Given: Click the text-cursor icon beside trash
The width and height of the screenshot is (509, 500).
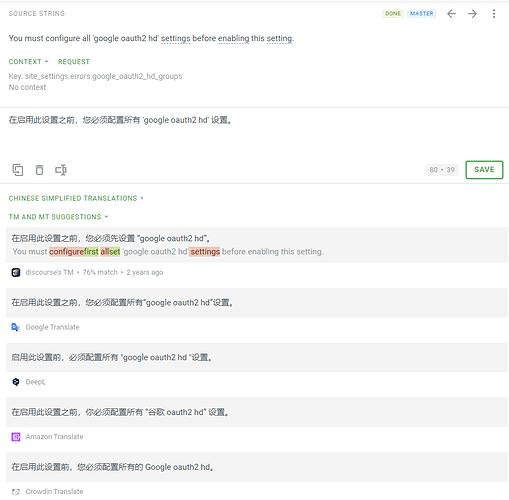Looking at the screenshot, I should (61, 170).
